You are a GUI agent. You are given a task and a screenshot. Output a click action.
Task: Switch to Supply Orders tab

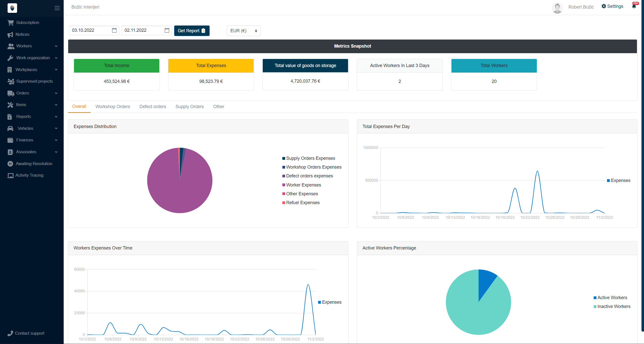[x=190, y=107]
